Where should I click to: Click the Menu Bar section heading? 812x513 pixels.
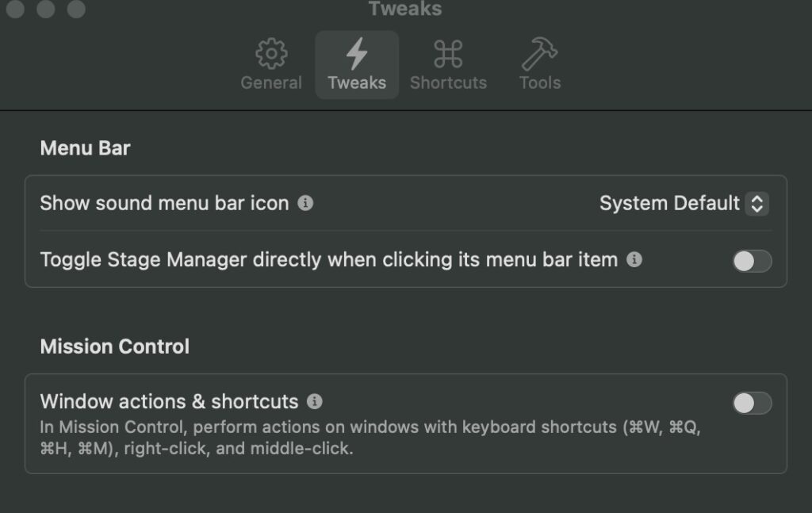86,148
